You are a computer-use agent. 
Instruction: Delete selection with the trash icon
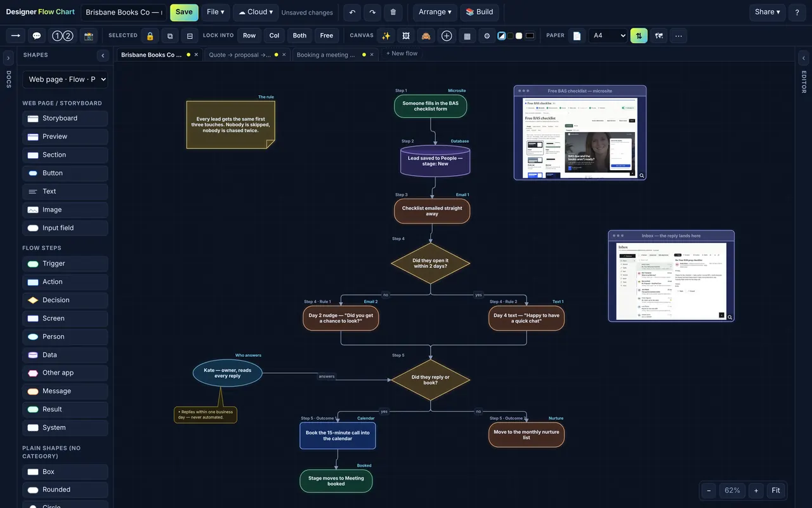pyautogui.click(x=393, y=12)
